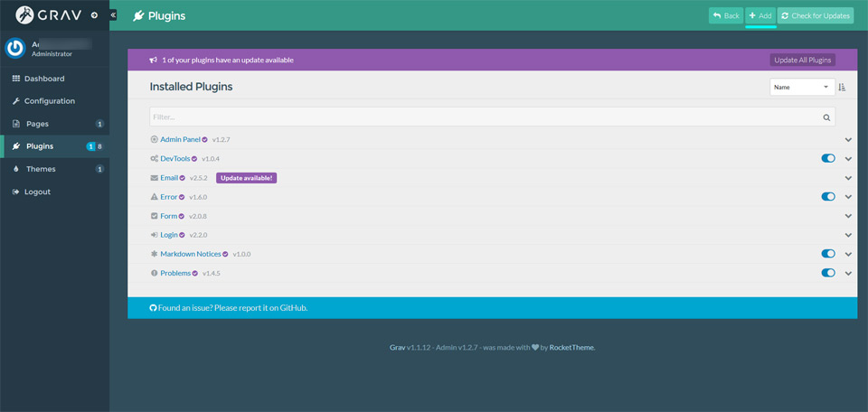Click the RocketTheme footer link
This screenshot has width=868, height=412.
coord(571,348)
